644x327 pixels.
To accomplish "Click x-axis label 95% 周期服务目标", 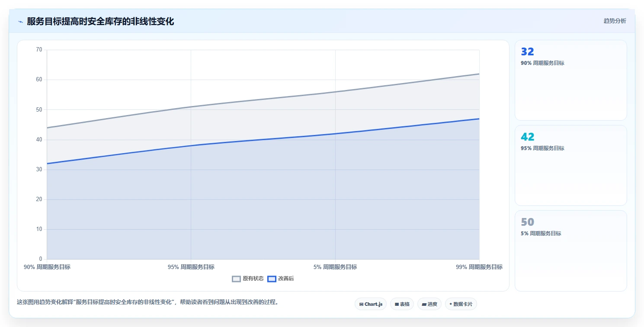I will pos(191,267).
